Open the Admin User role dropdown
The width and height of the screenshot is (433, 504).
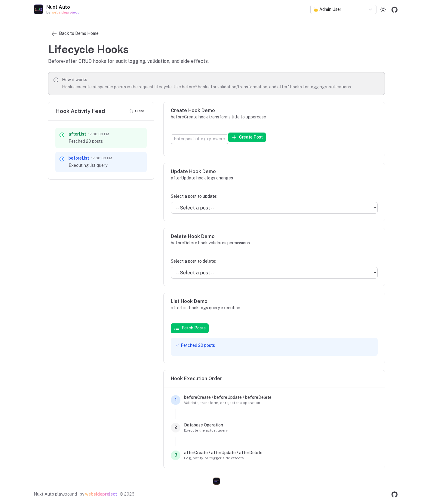pos(343,9)
